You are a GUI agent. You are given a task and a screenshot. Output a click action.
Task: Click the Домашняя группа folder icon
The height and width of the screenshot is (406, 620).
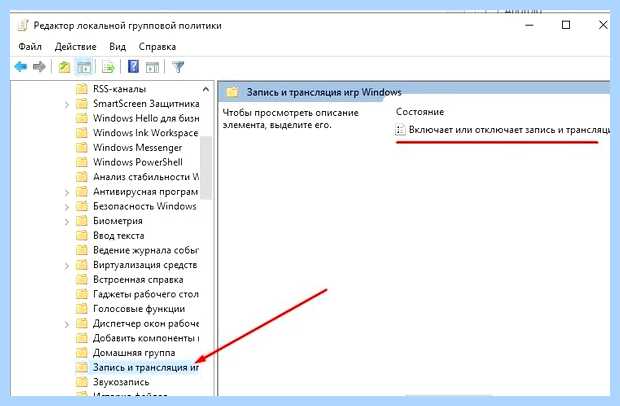coord(82,353)
